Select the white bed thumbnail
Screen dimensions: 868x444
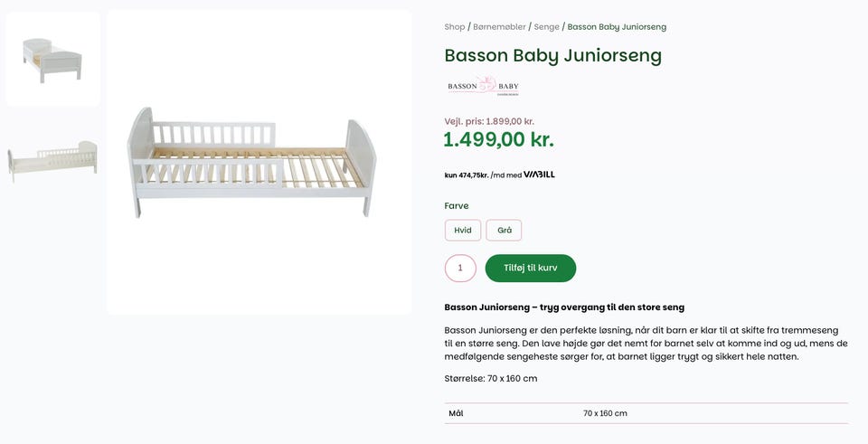click(53, 59)
